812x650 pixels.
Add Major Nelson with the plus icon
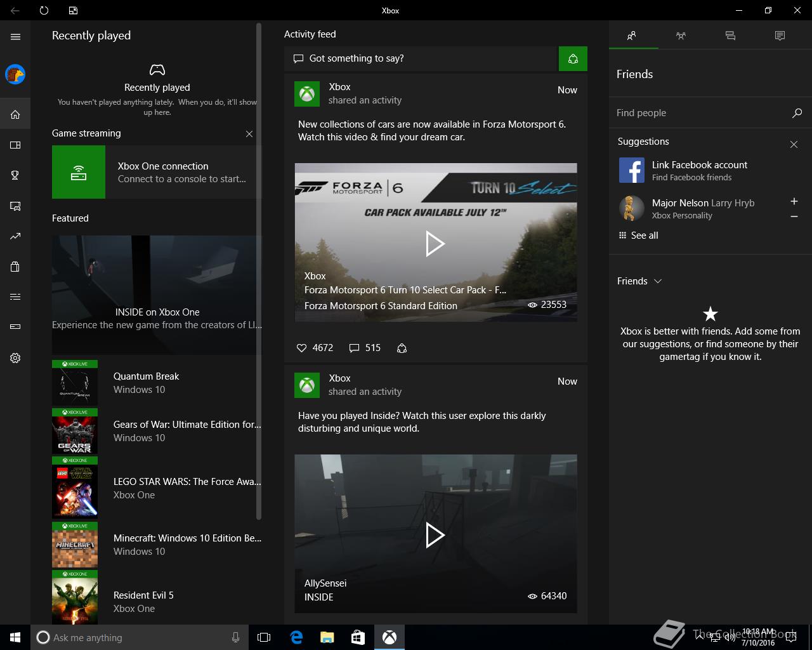(794, 201)
